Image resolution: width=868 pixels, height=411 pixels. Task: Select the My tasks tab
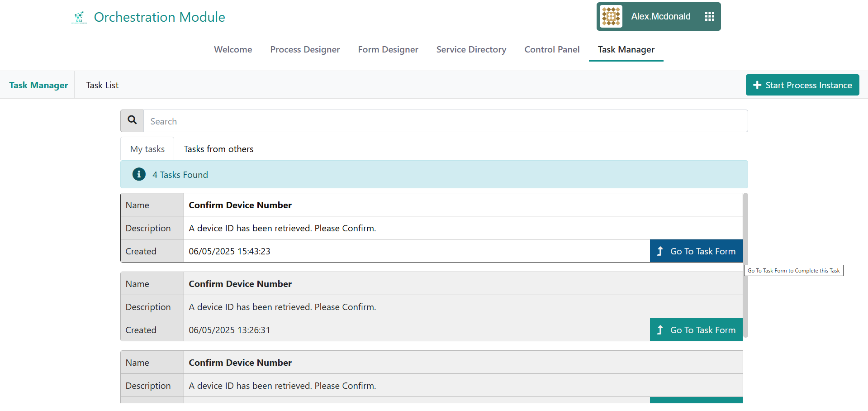147,149
